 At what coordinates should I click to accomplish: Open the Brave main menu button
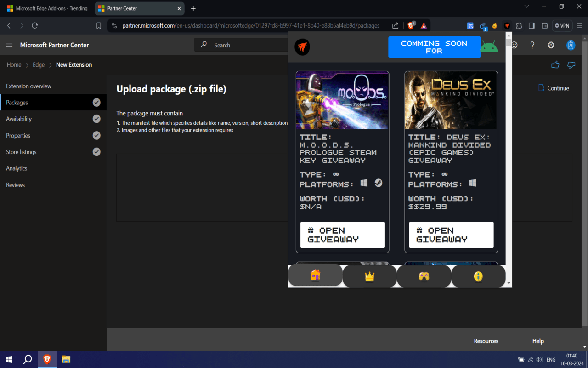click(580, 26)
